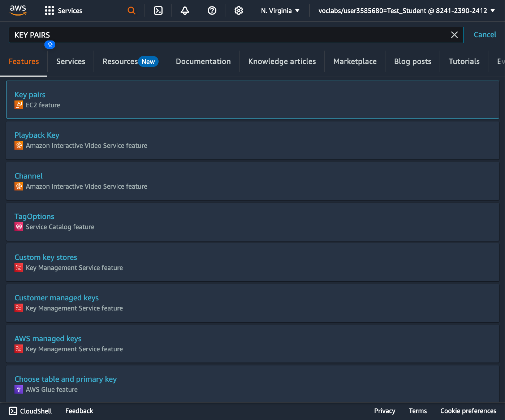Switch to the Knowledge articles tab
Screen dimensions: 505x420
pos(282,61)
